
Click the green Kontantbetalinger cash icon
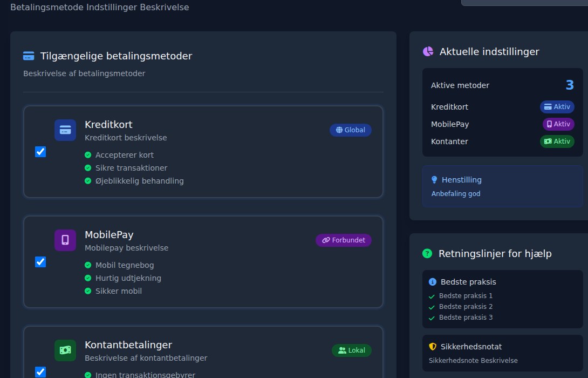65,350
